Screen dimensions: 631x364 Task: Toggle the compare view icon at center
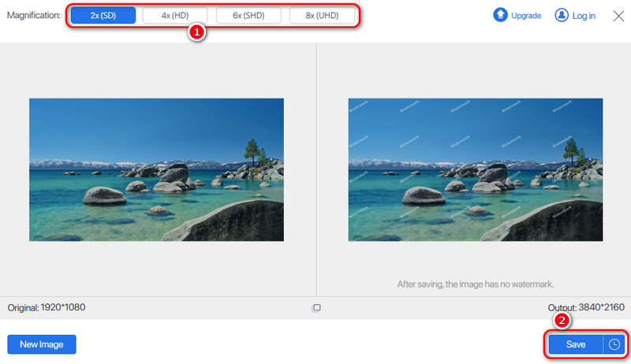tap(316, 308)
